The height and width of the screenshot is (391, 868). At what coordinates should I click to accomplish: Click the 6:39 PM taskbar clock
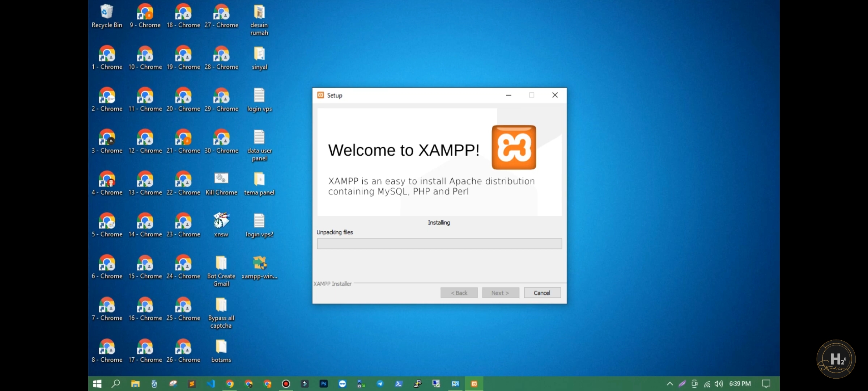(740, 384)
